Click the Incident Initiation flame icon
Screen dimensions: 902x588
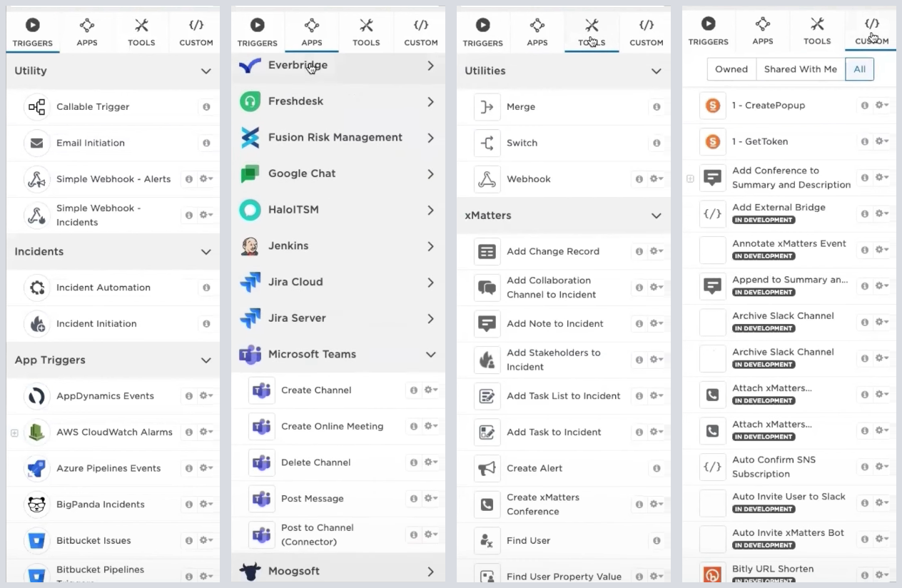pos(36,324)
